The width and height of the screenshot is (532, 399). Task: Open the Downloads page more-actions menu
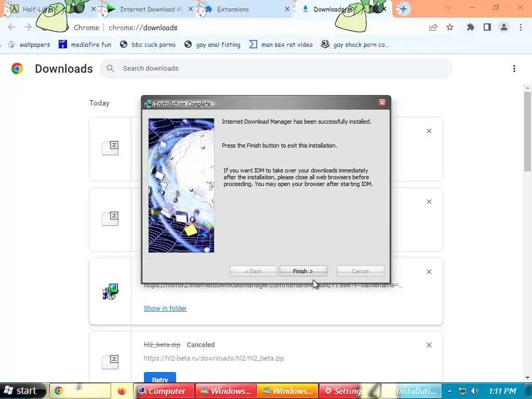tap(514, 69)
